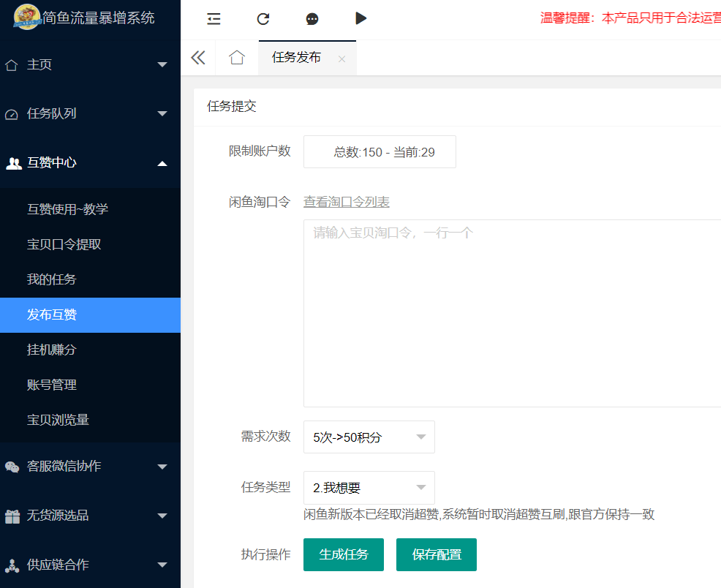
Task: Click the double-left arrow tab scroll icon
Action: (x=198, y=58)
